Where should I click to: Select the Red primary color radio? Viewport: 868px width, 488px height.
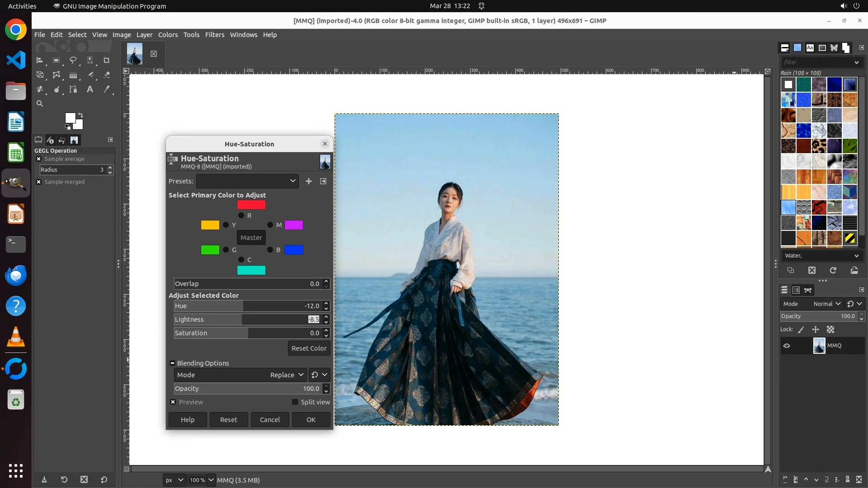click(x=241, y=216)
